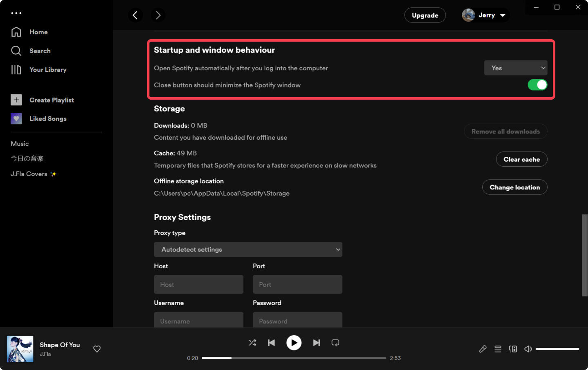Skip to next track
This screenshot has width=588, height=370.
click(x=316, y=343)
